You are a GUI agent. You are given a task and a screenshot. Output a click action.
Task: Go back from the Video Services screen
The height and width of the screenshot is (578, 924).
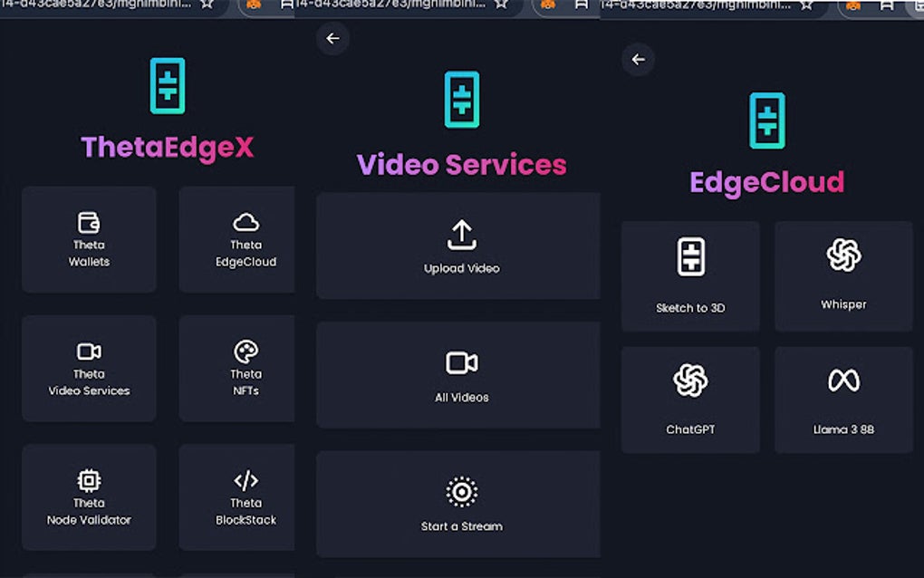pos(332,38)
